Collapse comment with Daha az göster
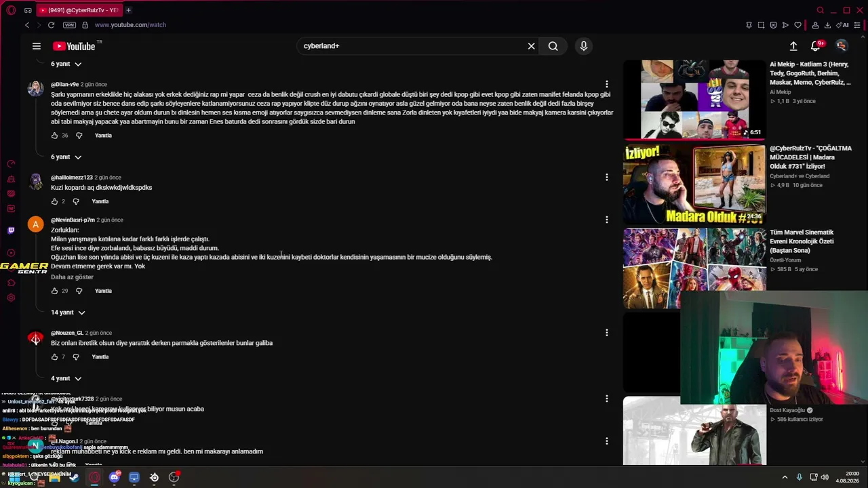This screenshot has width=868, height=488. coord(72,277)
